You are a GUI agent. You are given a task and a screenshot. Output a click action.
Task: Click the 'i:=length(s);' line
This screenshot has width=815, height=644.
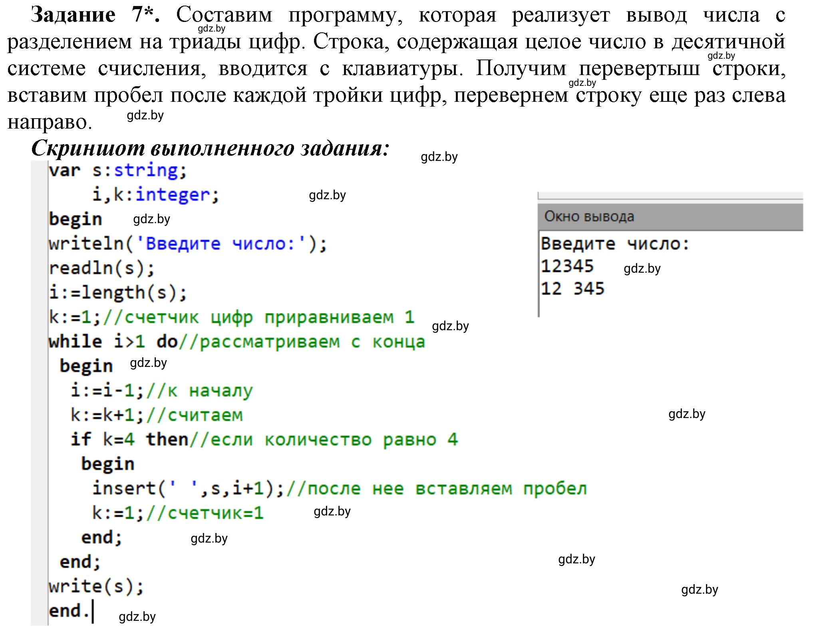pyautogui.click(x=118, y=293)
